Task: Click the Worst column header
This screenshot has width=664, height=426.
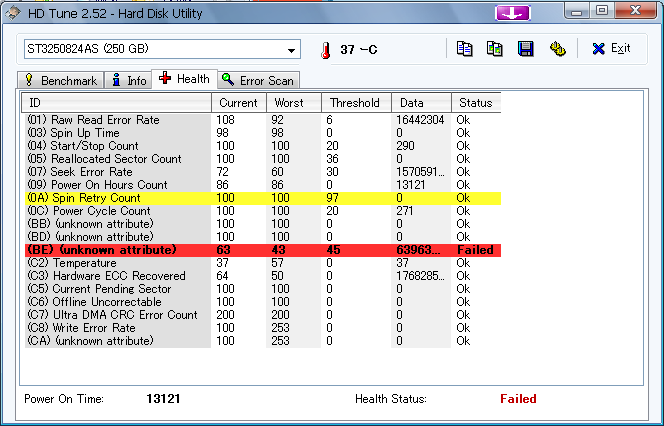Action: [x=294, y=102]
